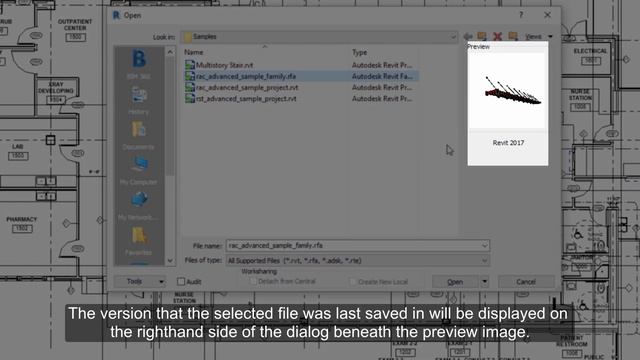This screenshot has height=360, width=640.
Task: Select rac_advanced_sample_project.rvt in file list
Action: pos(247,87)
